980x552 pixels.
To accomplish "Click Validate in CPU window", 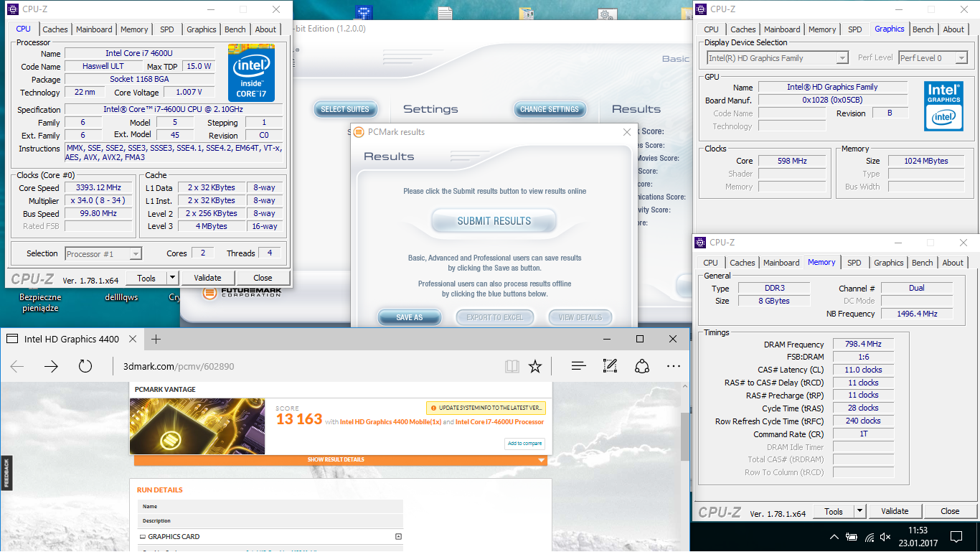I will (x=207, y=278).
